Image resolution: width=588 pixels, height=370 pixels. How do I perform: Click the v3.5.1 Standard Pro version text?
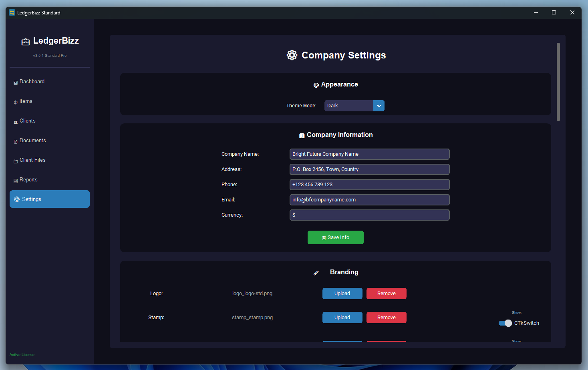tap(50, 56)
